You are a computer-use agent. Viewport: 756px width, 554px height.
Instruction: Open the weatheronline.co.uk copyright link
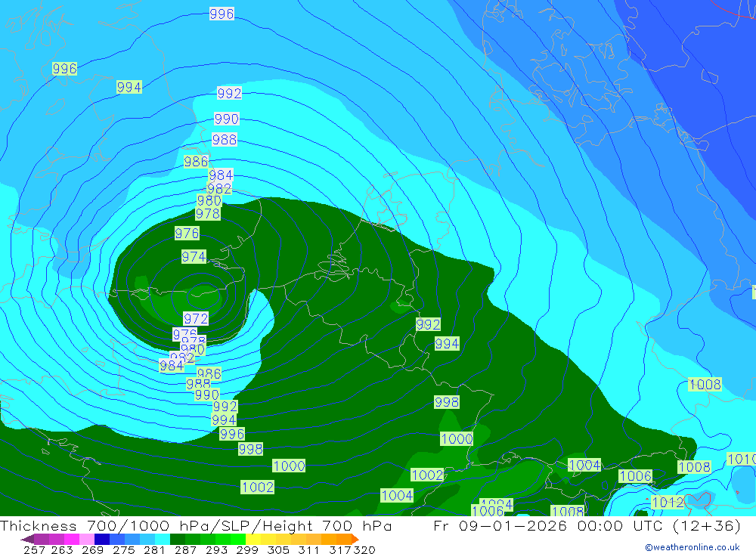[x=692, y=547]
